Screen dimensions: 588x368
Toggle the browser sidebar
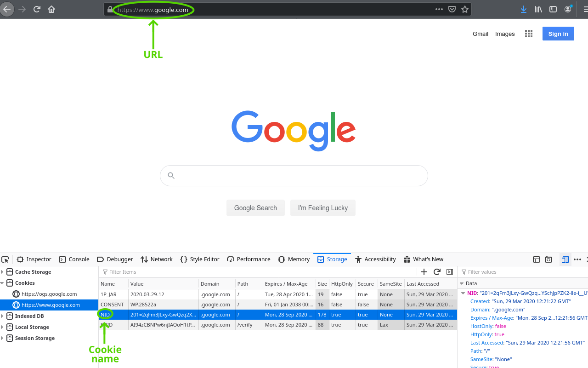pos(553,9)
